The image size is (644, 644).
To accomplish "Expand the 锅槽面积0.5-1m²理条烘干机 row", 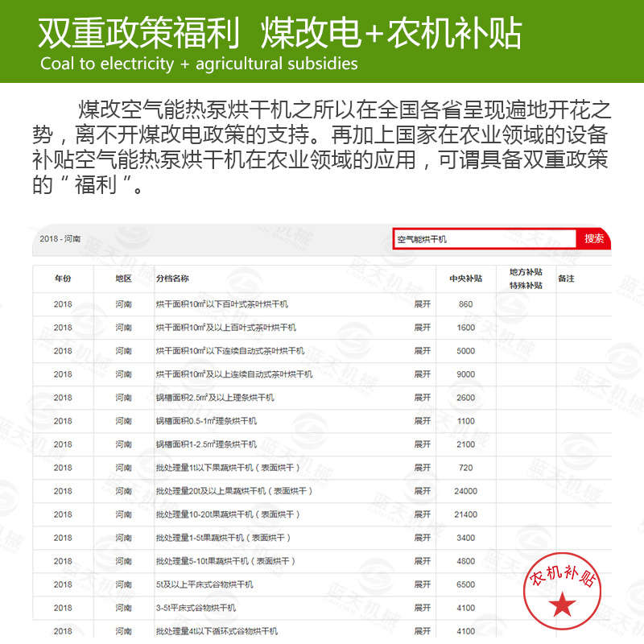I will (422, 421).
